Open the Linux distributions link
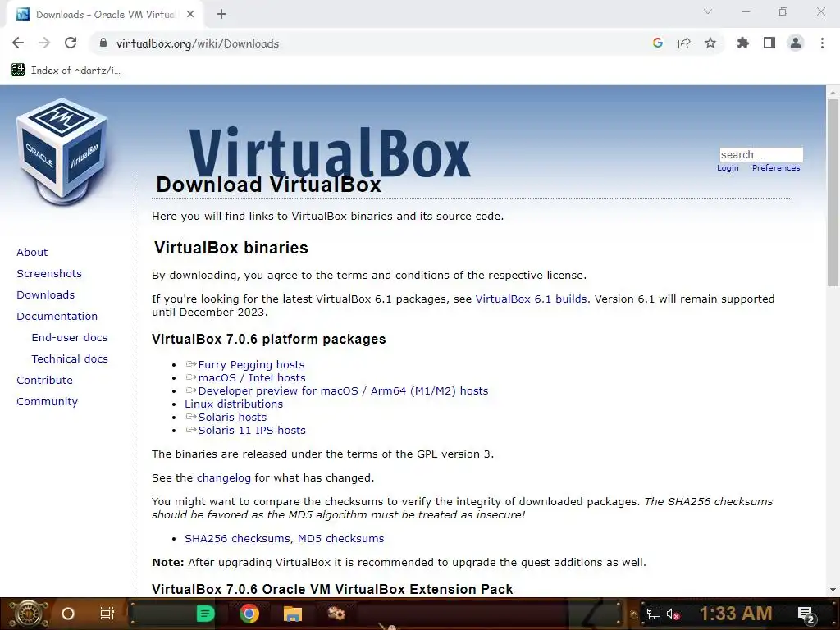This screenshot has width=840, height=630. (234, 404)
